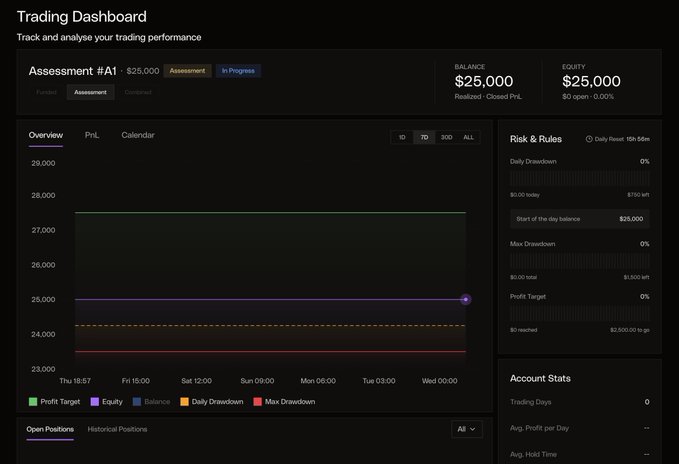
Task: Click the '$1,500 left' text
Action: coord(636,277)
